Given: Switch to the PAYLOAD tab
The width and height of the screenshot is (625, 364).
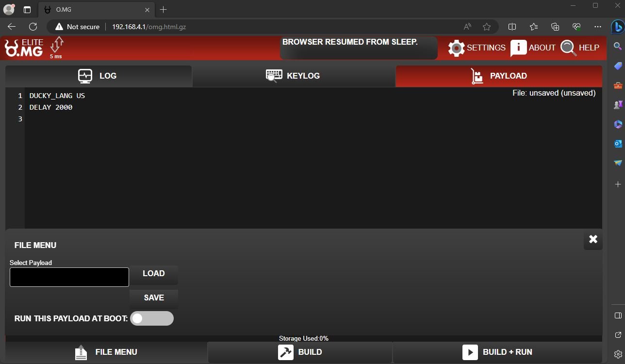Looking at the screenshot, I should click(x=499, y=76).
